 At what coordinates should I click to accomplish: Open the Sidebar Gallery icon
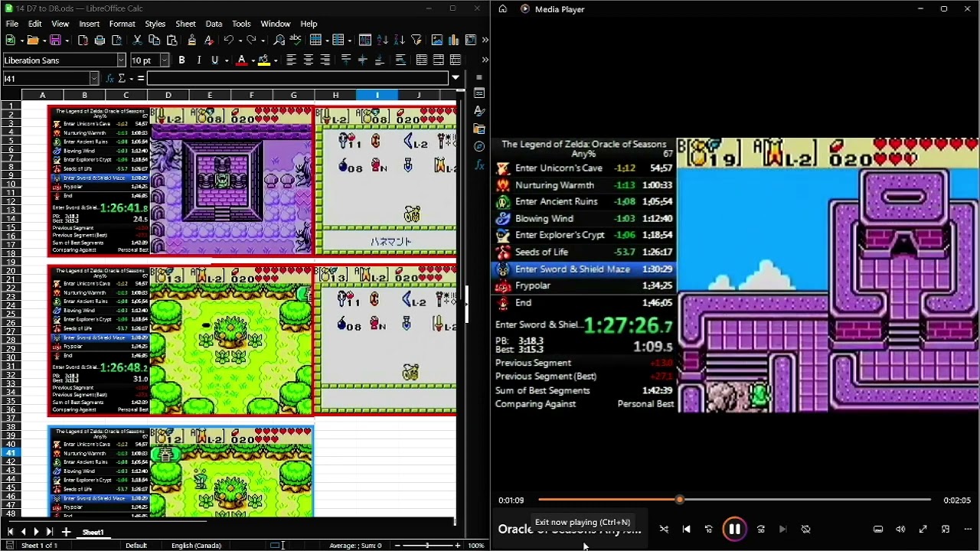click(x=479, y=129)
